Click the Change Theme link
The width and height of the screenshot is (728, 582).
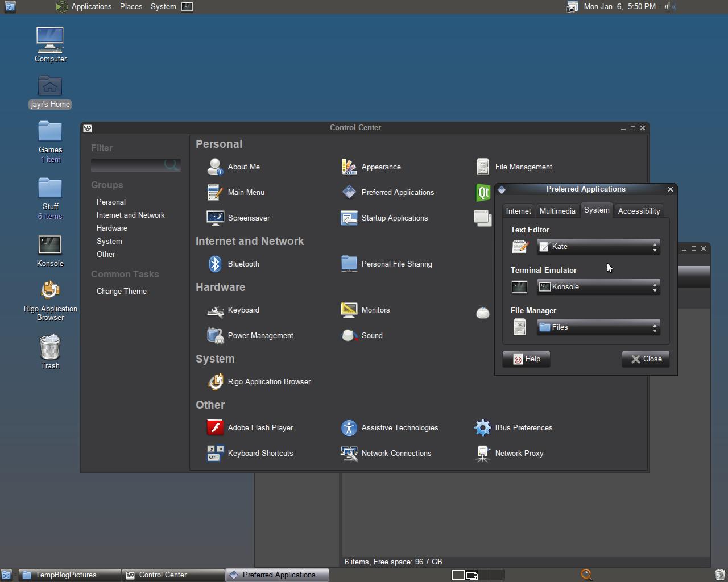point(122,291)
